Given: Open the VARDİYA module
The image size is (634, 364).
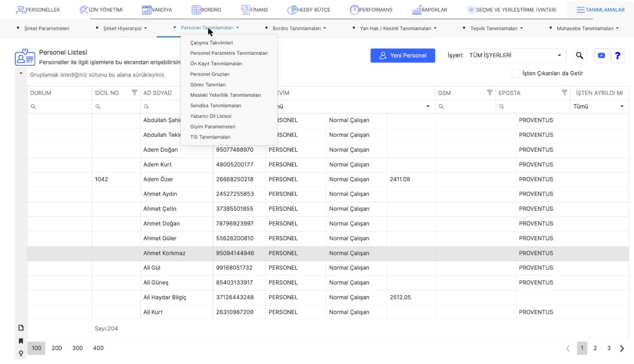Looking at the screenshot, I should (x=157, y=10).
